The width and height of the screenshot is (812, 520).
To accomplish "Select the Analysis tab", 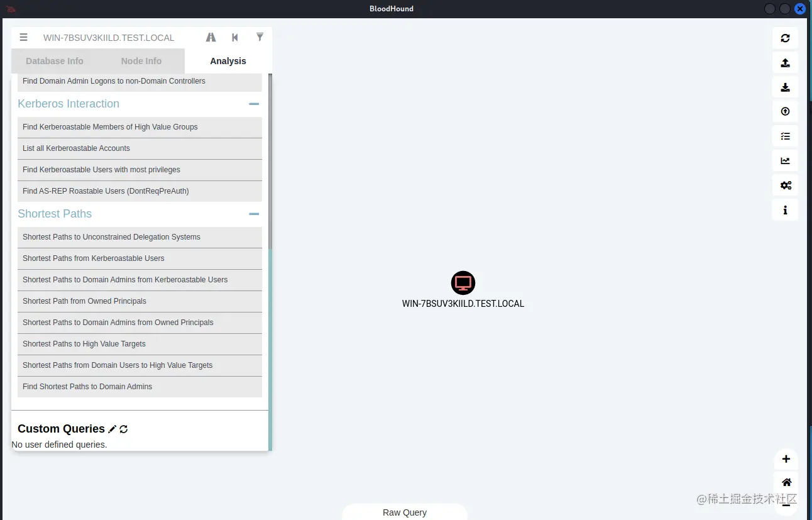I will tap(228, 61).
